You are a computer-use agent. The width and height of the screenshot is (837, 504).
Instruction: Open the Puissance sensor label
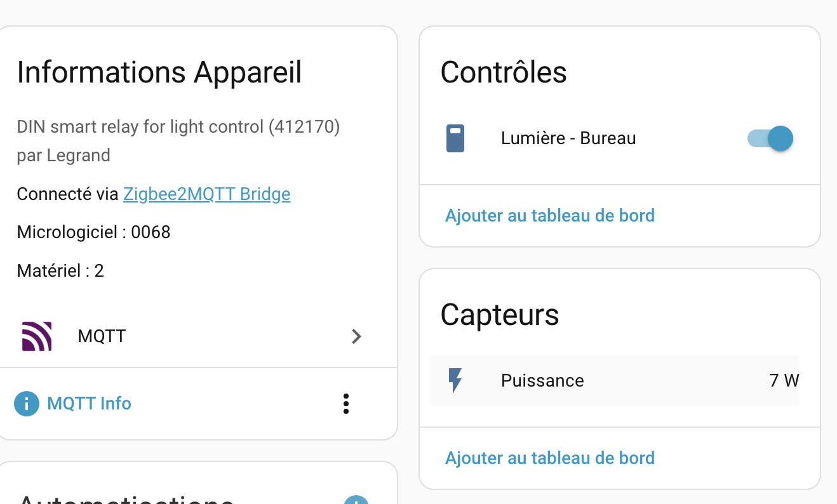point(542,381)
